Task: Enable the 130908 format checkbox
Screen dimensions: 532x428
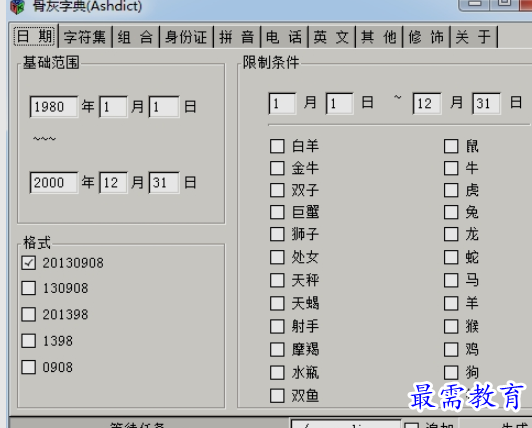Action: click(28, 288)
